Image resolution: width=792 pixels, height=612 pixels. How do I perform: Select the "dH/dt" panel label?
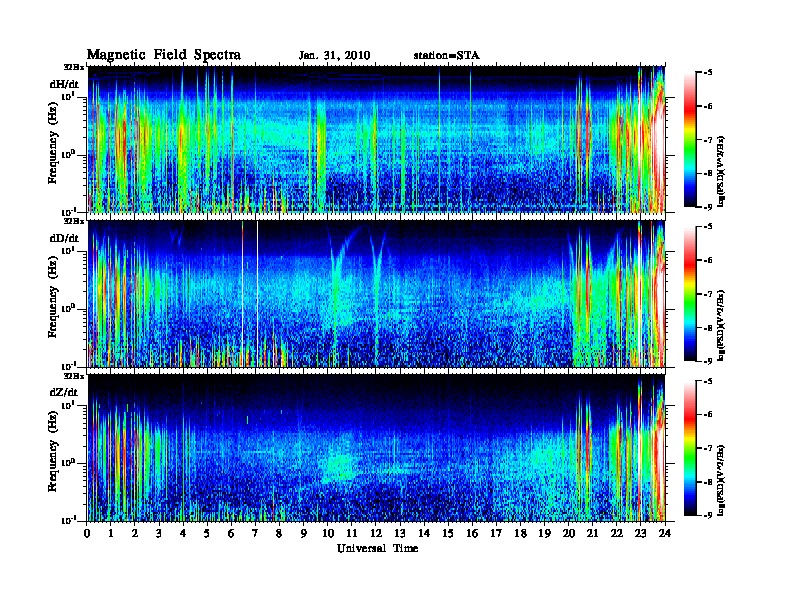click(64, 84)
